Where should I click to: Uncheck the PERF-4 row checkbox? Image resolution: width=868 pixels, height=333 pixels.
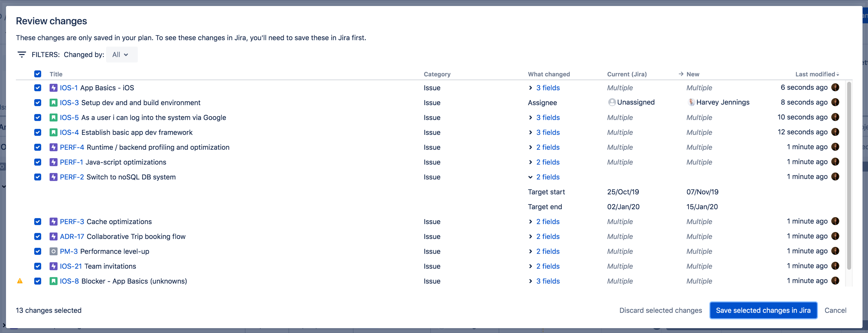point(38,147)
